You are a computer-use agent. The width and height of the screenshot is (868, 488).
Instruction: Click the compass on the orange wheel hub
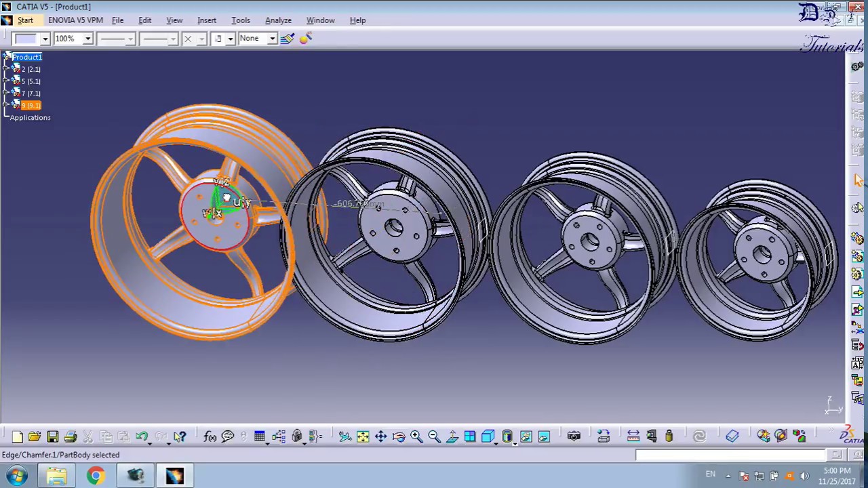coord(227,200)
